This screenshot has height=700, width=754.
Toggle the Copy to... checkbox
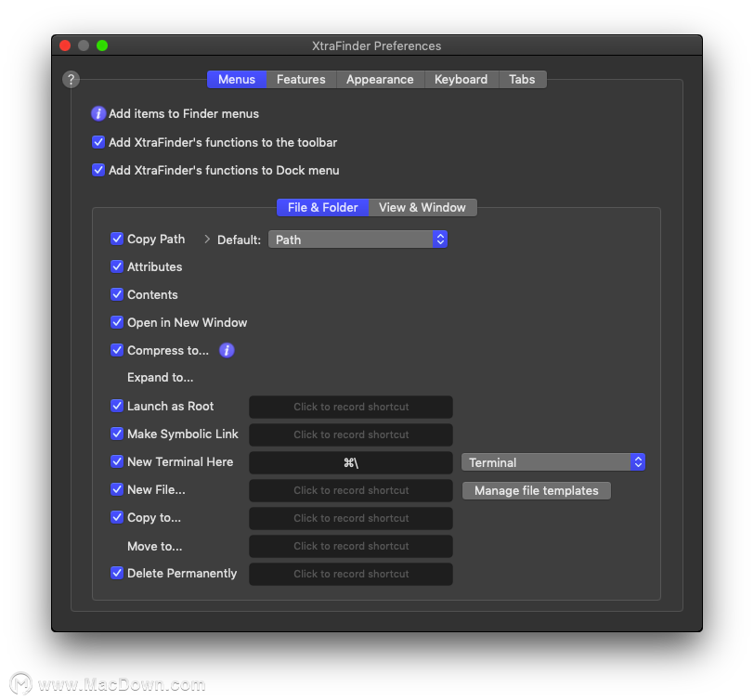point(117,517)
